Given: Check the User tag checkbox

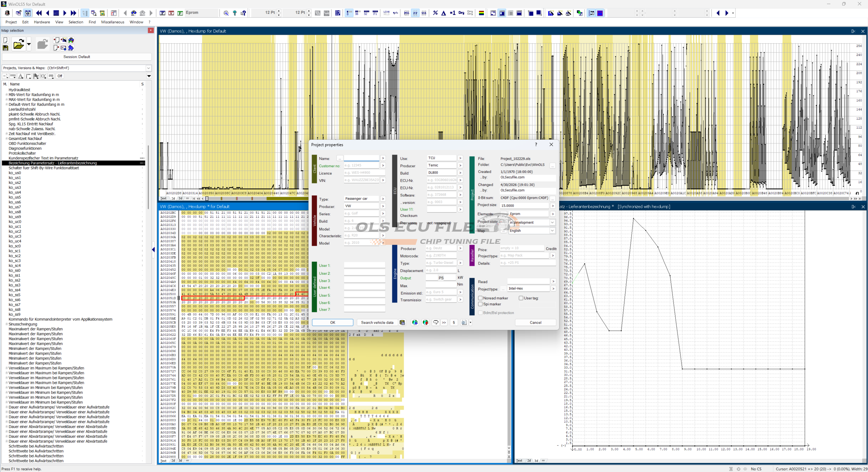Looking at the screenshot, I should pos(521,298).
